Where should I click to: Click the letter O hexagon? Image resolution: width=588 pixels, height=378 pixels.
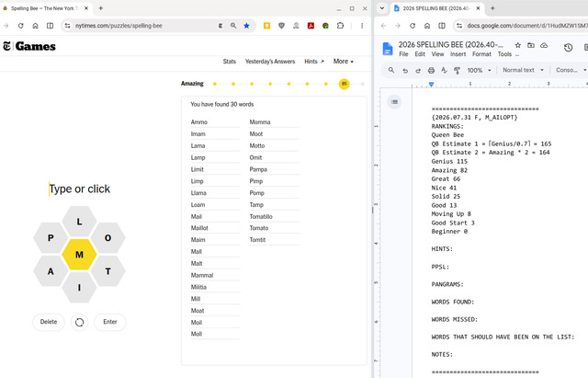[108, 238]
